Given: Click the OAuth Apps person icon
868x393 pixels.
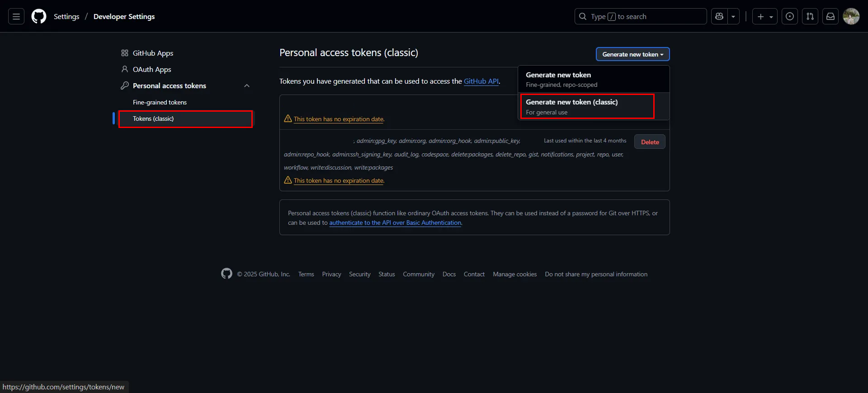Looking at the screenshot, I should tap(125, 69).
